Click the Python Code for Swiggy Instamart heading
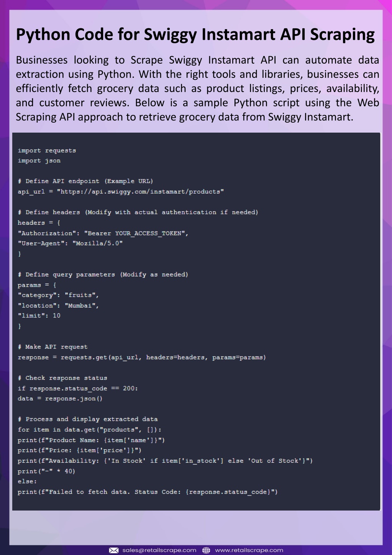The width and height of the screenshot is (392, 555). coord(195,34)
